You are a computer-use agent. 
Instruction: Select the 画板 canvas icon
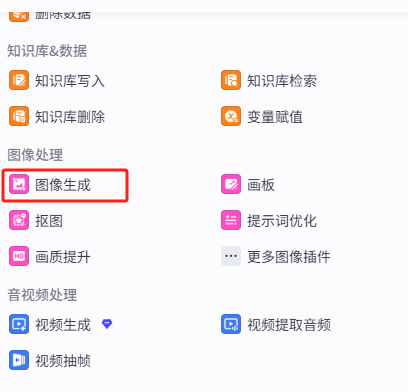tap(231, 184)
